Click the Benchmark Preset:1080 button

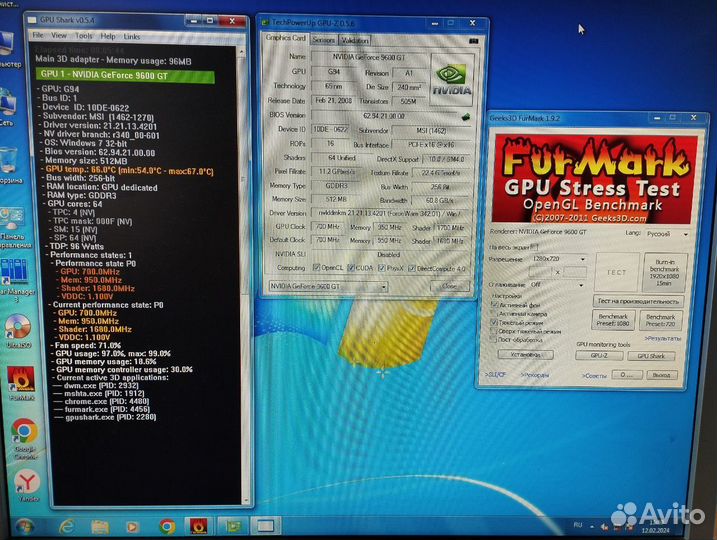[614, 319]
